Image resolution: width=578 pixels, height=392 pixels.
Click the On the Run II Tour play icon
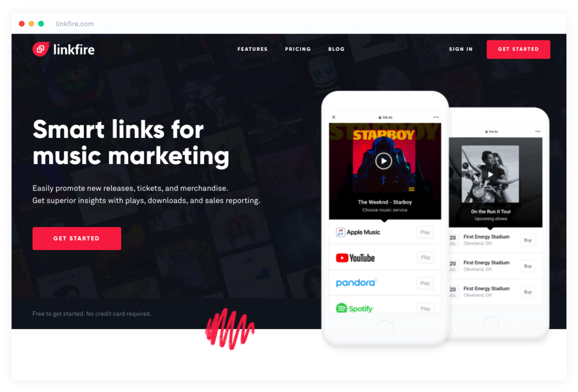tap(491, 174)
